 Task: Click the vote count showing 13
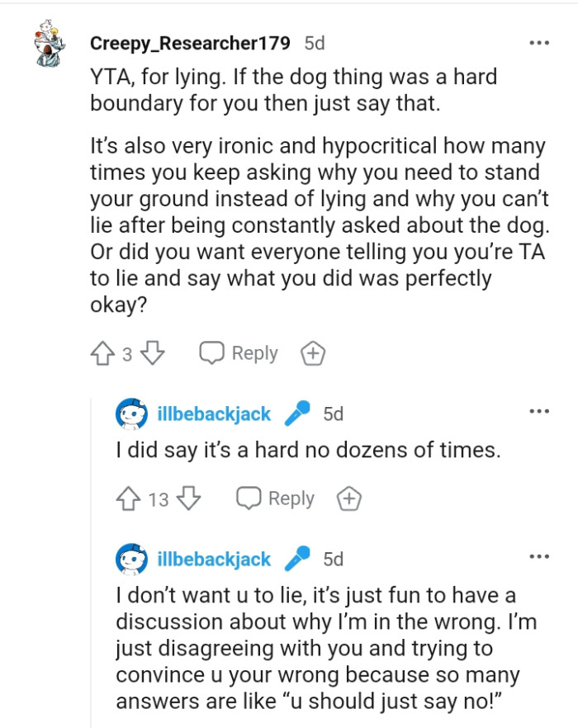(x=158, y=499)
